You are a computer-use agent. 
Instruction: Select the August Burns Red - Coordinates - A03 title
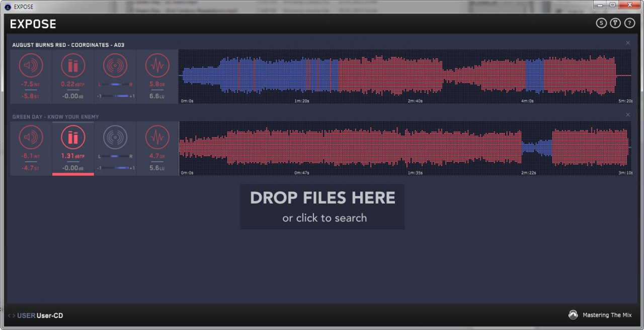[68, 45]
